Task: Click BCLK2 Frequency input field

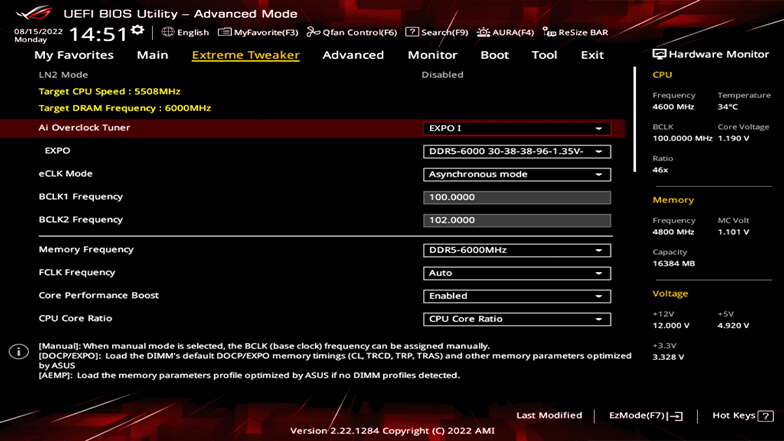Action: pos(517,220)
